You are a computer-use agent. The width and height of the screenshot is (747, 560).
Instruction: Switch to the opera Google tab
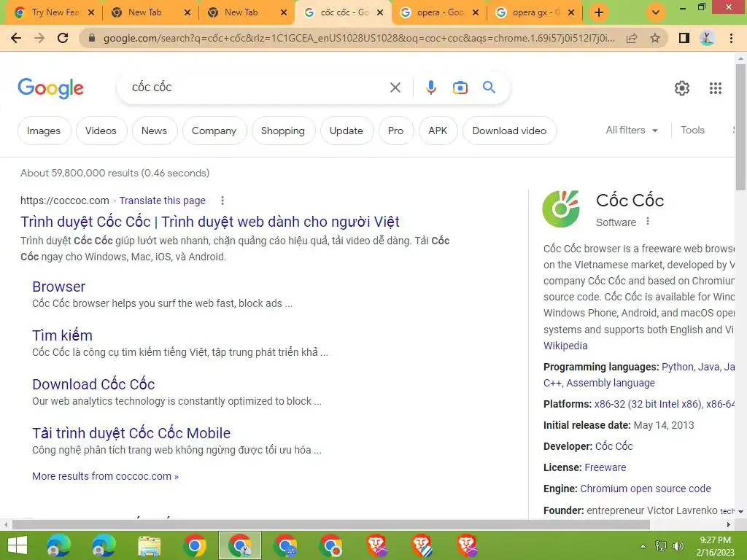point(439,12)
